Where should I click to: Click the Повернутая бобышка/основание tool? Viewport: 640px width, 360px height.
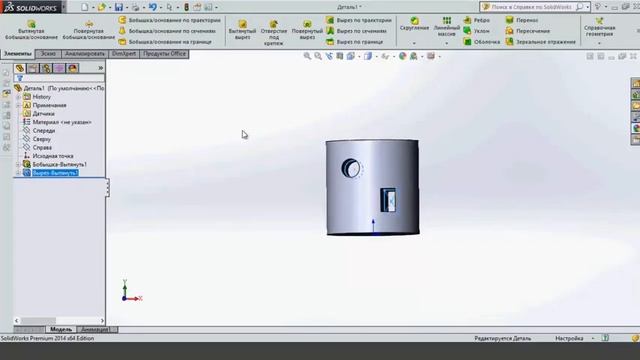coord(89,30)
